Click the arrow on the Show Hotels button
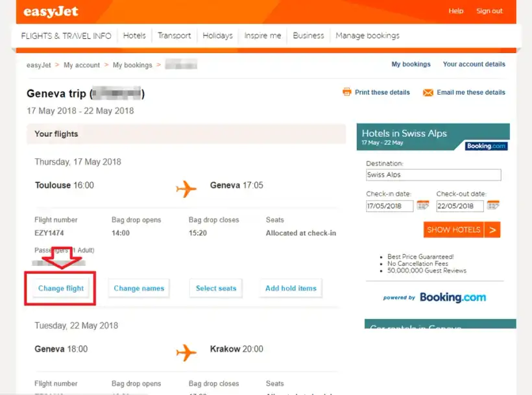 click(493, 230)
